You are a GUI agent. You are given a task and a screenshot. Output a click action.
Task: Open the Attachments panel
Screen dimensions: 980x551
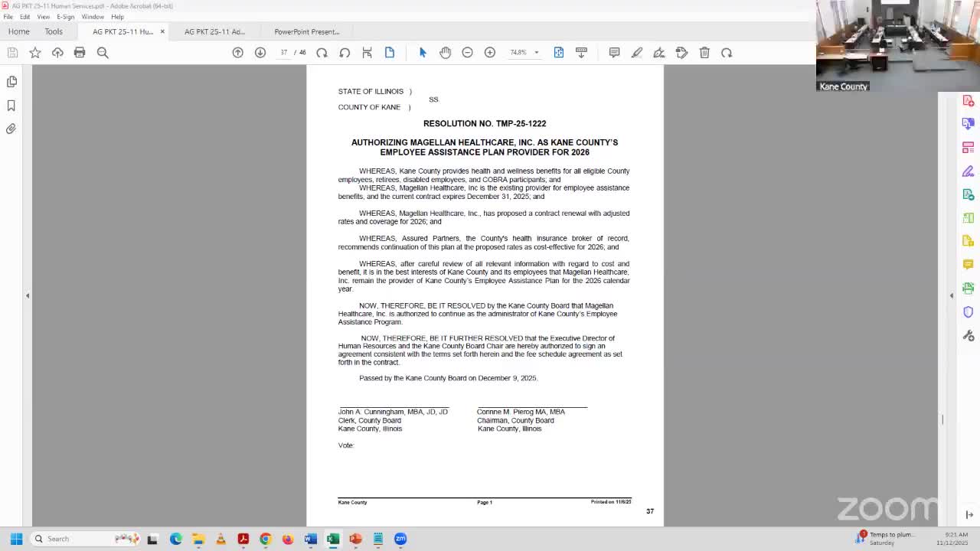pyautogui.click(x=11, y=129)
